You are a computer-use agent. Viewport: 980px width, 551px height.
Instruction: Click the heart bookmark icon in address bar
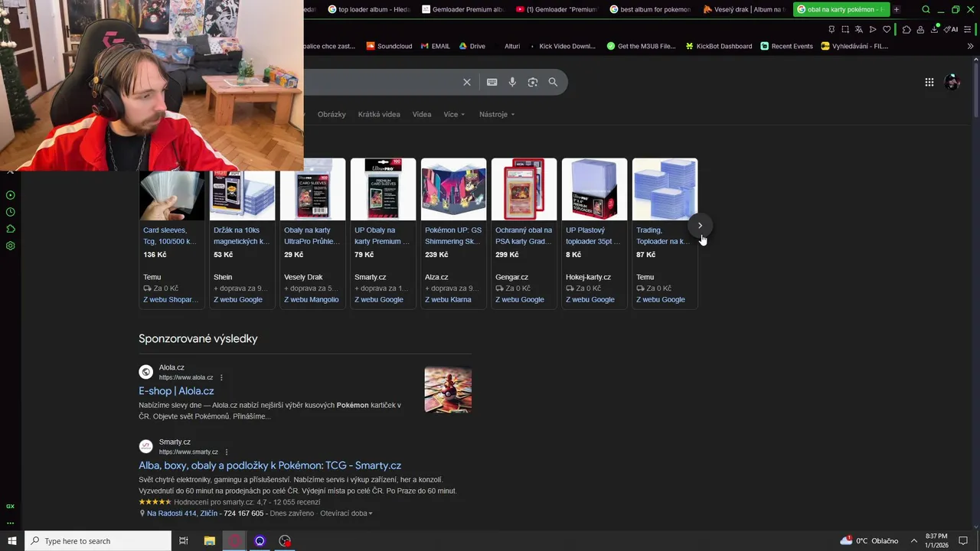887,29
